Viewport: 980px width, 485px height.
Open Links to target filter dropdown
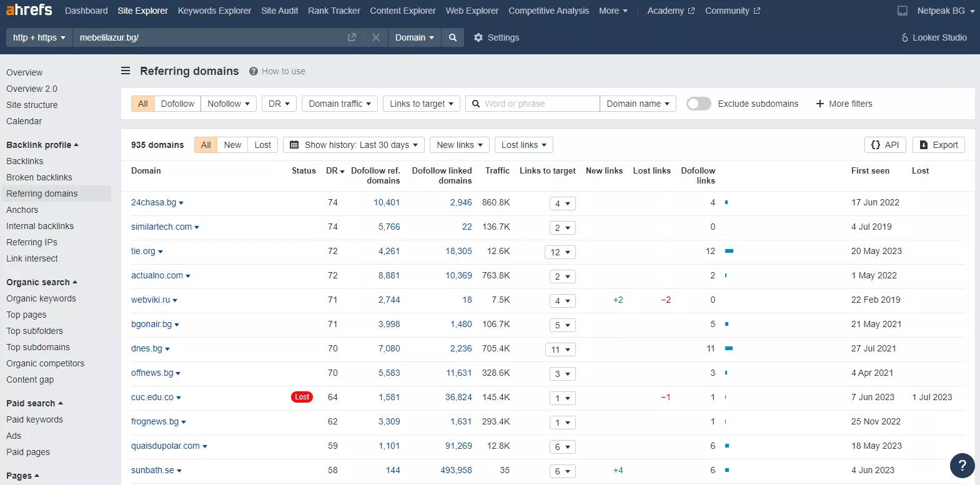(422, 104)
